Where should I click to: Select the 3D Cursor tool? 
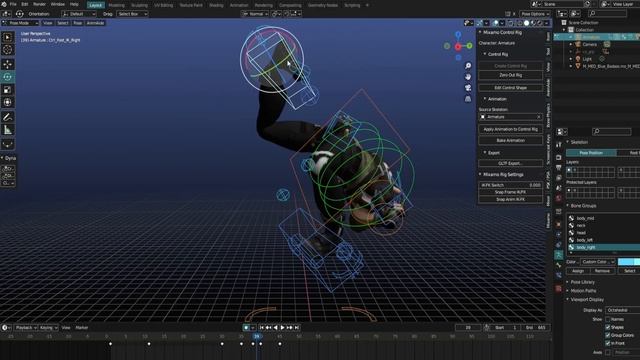click(x=7, y=50)
